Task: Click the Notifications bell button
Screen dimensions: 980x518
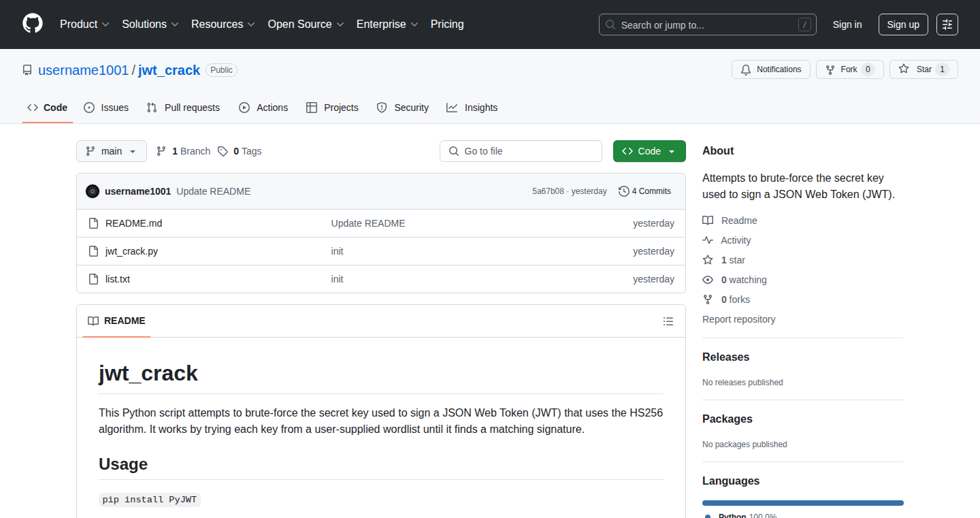Action: [771, 69]
